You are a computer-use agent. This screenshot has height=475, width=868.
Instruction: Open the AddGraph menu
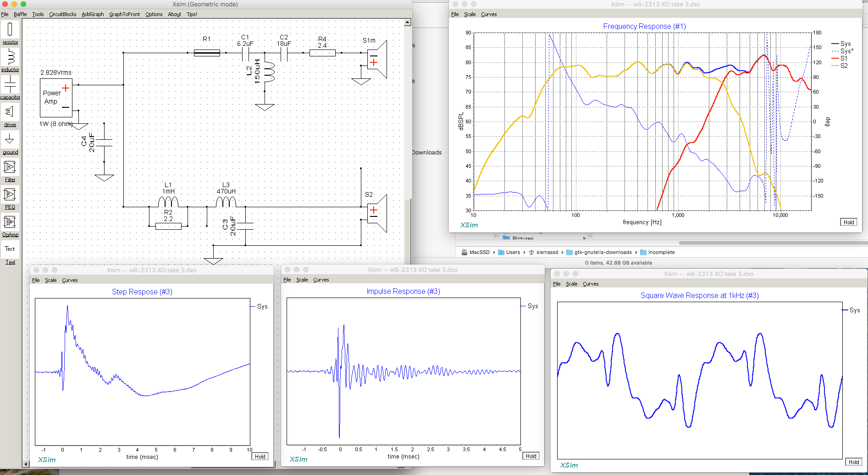pos(93,14)
